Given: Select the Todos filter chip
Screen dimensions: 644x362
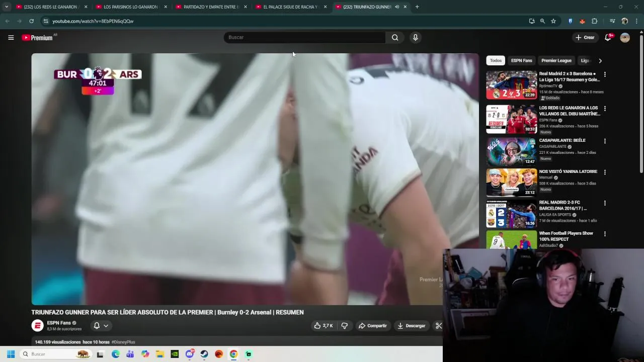Looking at the screenshot, I should [x=496, y=60].
